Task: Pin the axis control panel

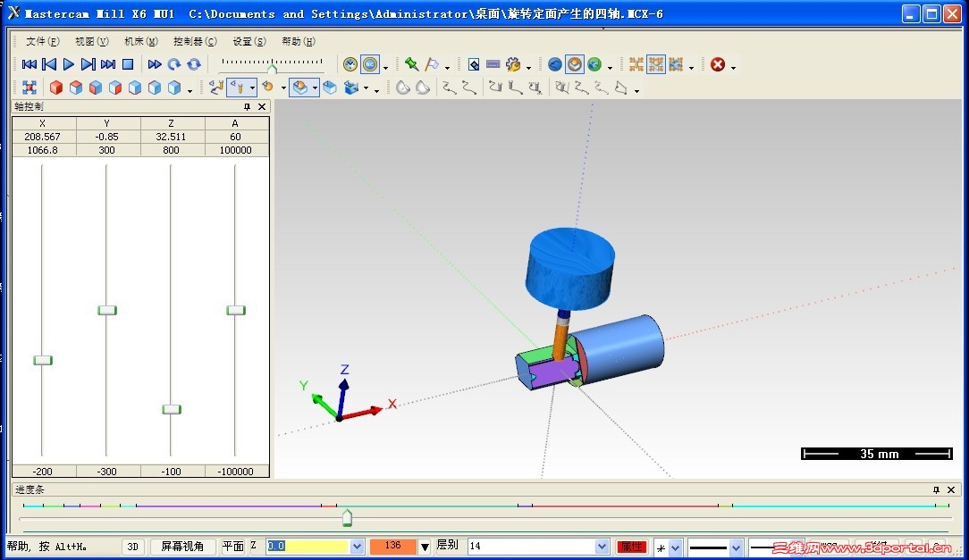Action: (247, 107)
